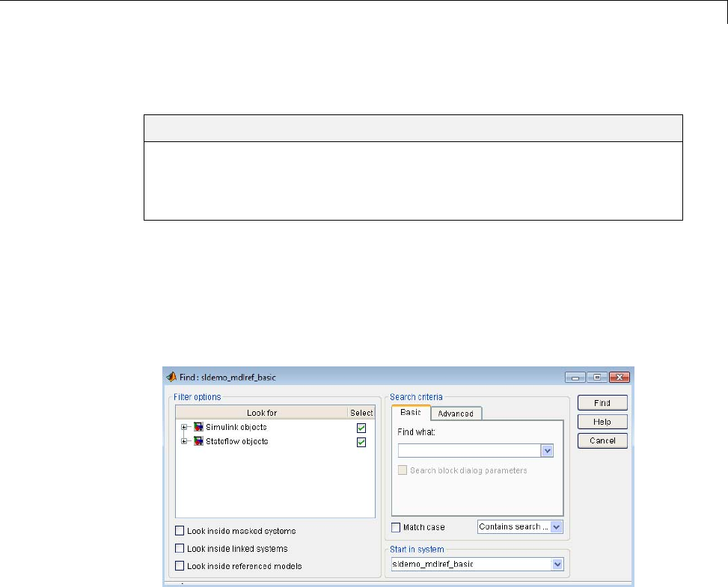The image size is (728, 587).
Task: Open the Start in system dropdown
Action: click(557, 565)
